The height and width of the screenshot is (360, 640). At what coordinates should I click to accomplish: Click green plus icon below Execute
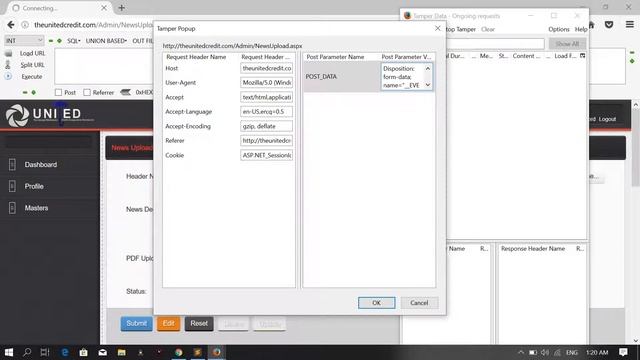33,93
